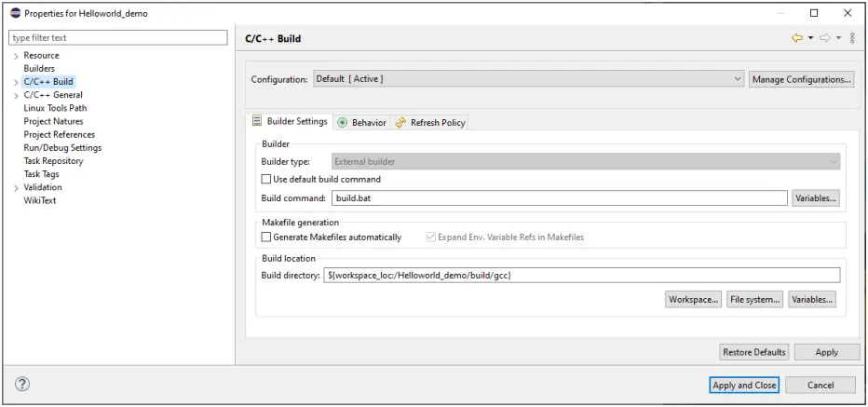Switch to the Behavior tab
This screenshot has height=407, width=868.
point(362,122)
